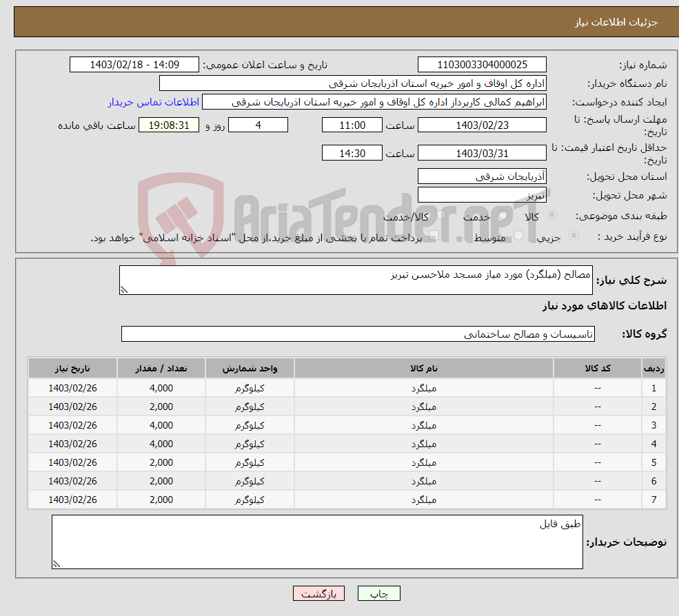Toggle the Islamic treasury payment checkbox
Viewport: 679px width, 616px height.
click(x=434, y=236)
